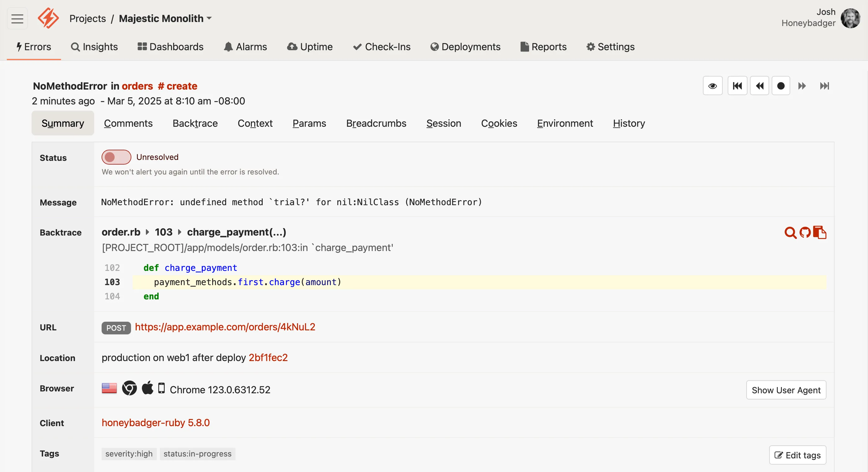The width and height of the screenshot is (868, 472).
Task: Copy the backtrace using the copy icon
Action: [820, 232]
